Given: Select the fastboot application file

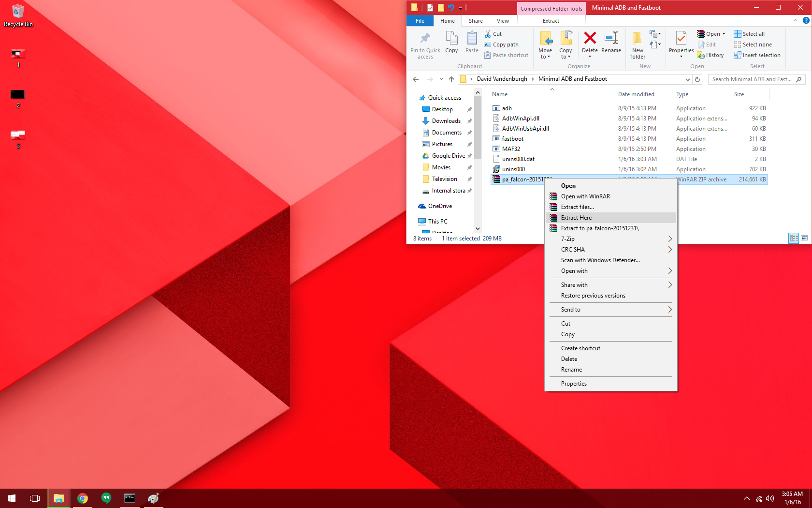Looking at the screenshot, I should (x=512, y=139).
